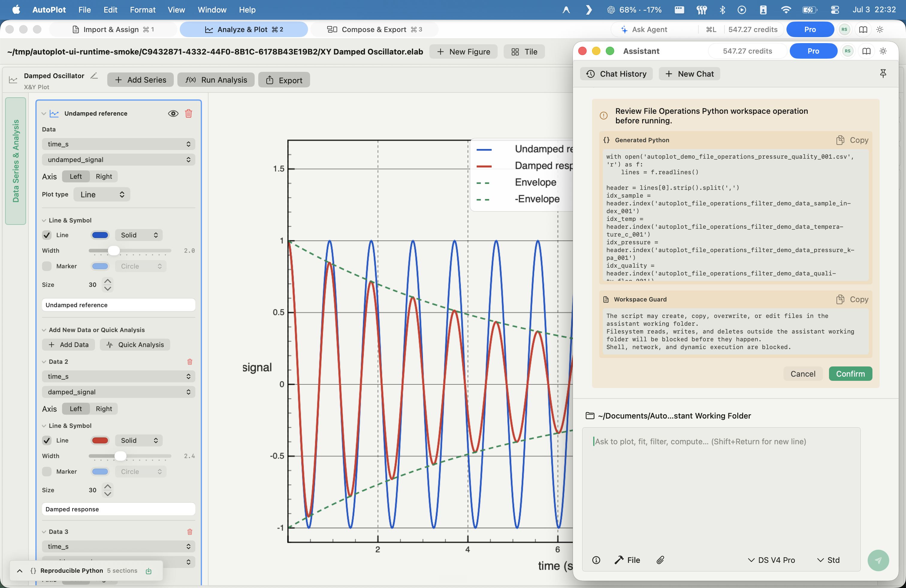This screenshot has width=906, height=588.
Task: Open the Data Series & Analysis side tab
Action: [x=16, y=161]
